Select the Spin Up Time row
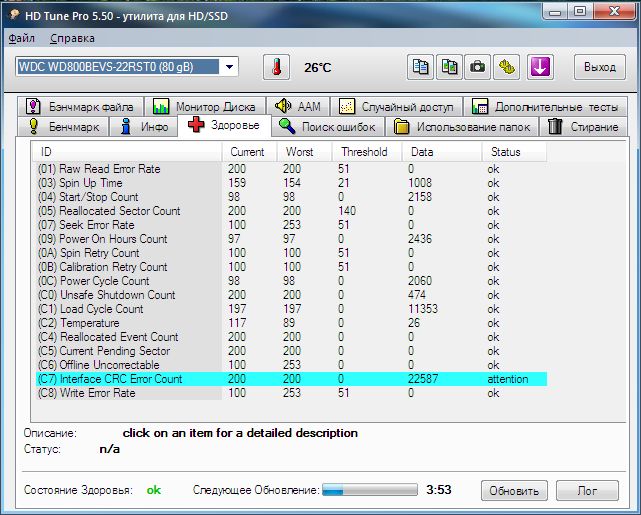Image resolution: width=641 pixels, height=515 pixels. point(291,183)
